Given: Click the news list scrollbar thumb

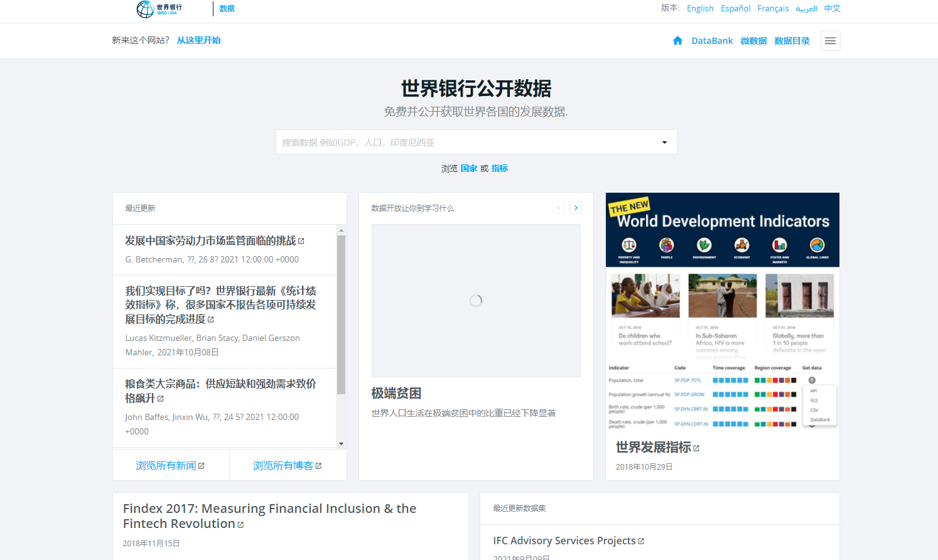Looking at the screenshot, I should (x=342, y=315).
